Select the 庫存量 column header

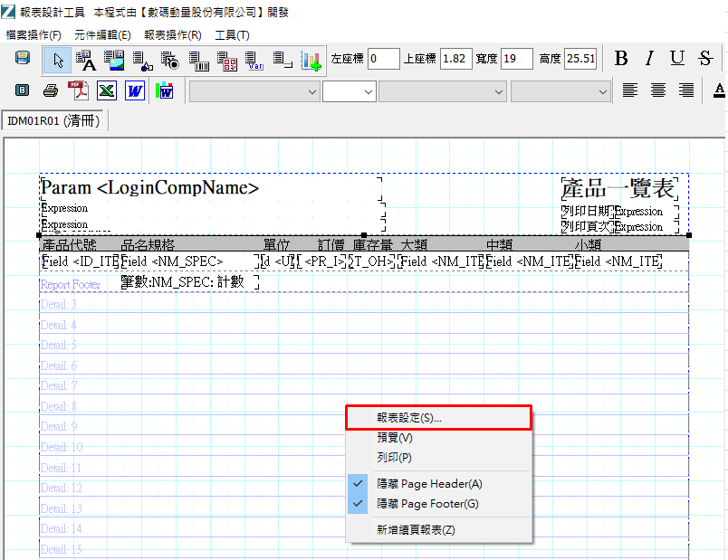pyautogui.click(x=373, y=244)
